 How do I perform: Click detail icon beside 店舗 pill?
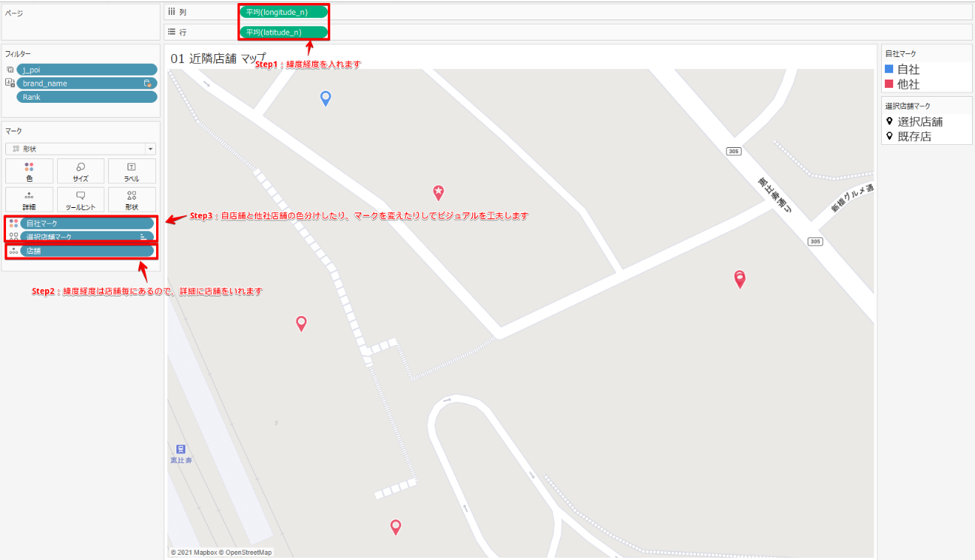(x=14, y=251)
